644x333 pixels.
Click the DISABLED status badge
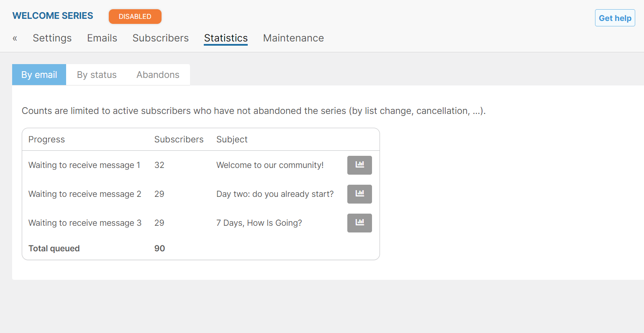(135, 16)
